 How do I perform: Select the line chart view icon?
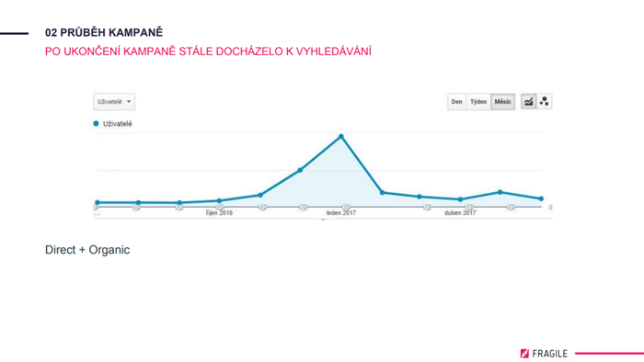pyautogui.click(x=529, y=101)
